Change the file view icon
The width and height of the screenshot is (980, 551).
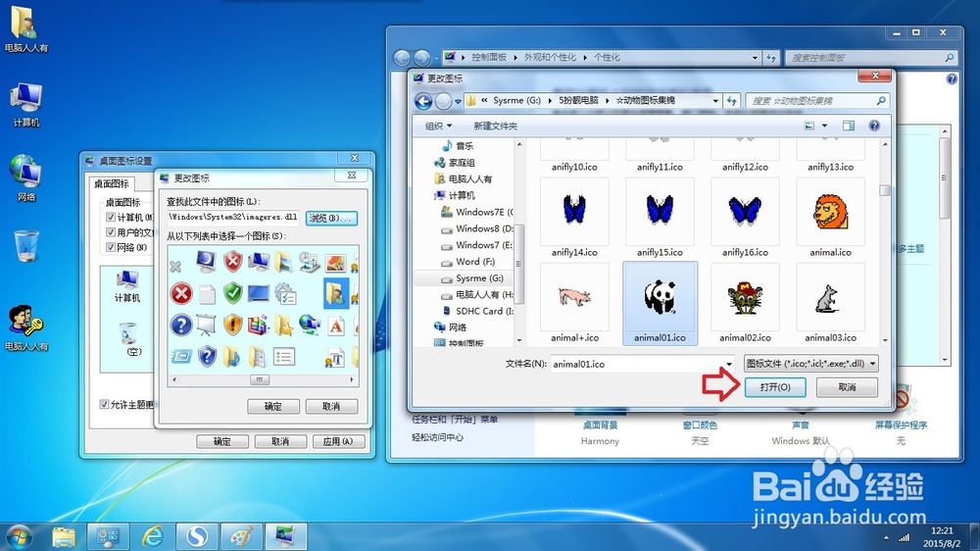(809, 125)
